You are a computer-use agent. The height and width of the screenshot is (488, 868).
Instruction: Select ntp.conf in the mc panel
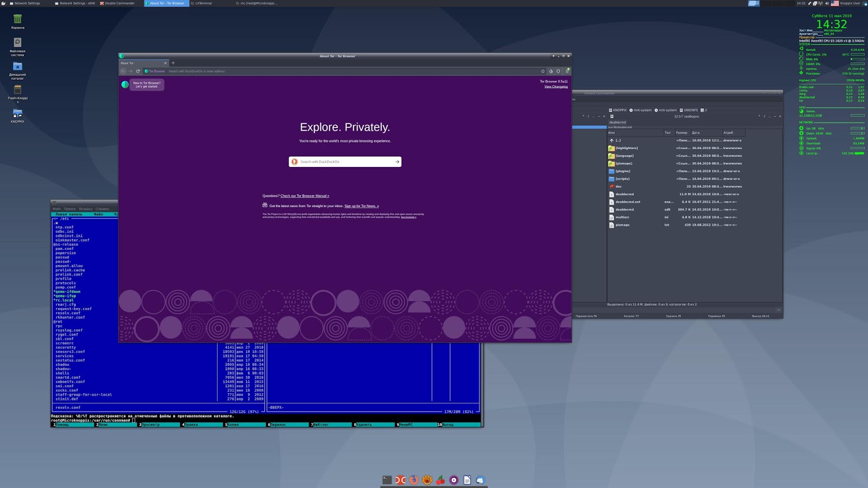coord(64,227)
